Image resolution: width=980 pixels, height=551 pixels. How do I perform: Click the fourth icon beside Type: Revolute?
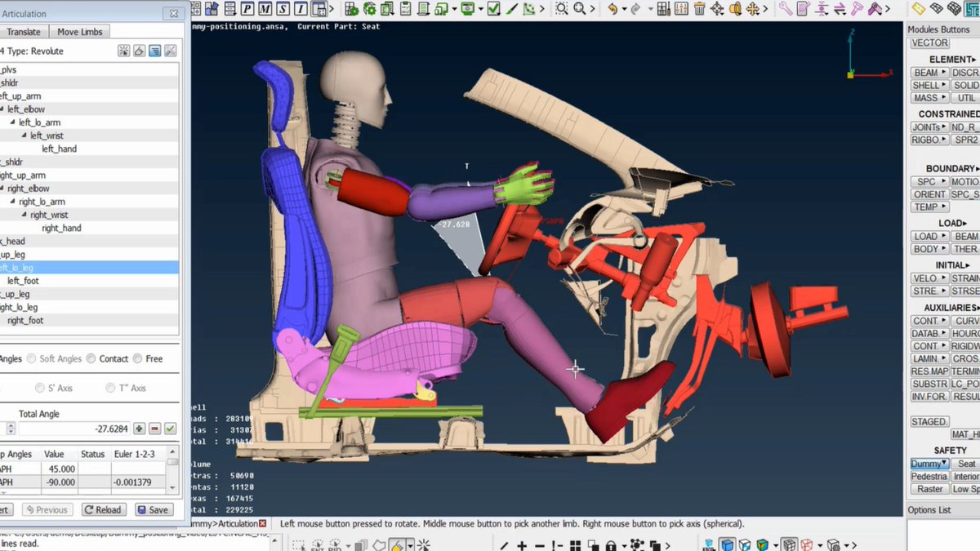(x=170, y=51)
